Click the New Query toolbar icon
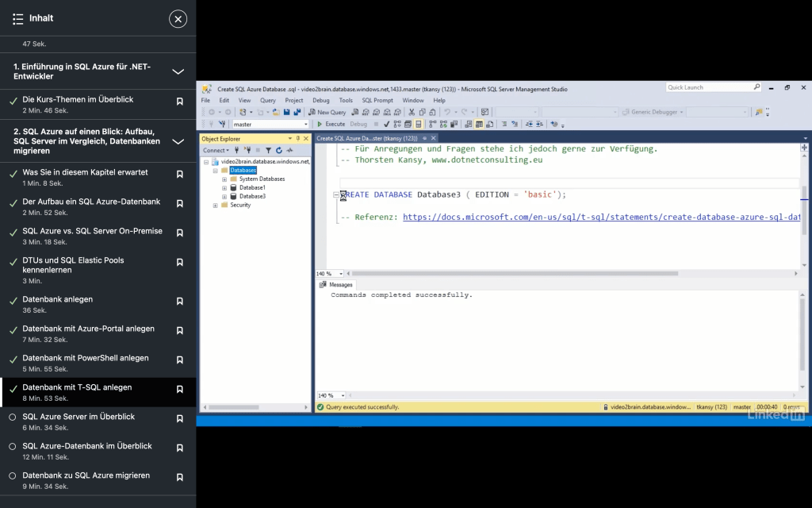 point(327,112)
